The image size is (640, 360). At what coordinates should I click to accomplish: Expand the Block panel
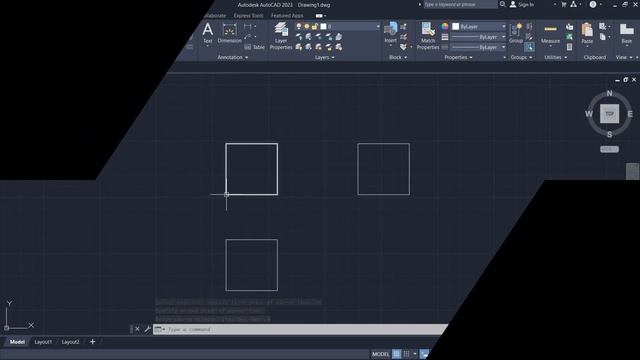tap(398, 58)
